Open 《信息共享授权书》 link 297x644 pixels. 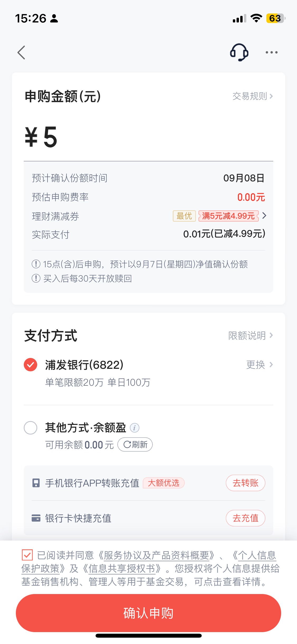[x=122, y=568]
